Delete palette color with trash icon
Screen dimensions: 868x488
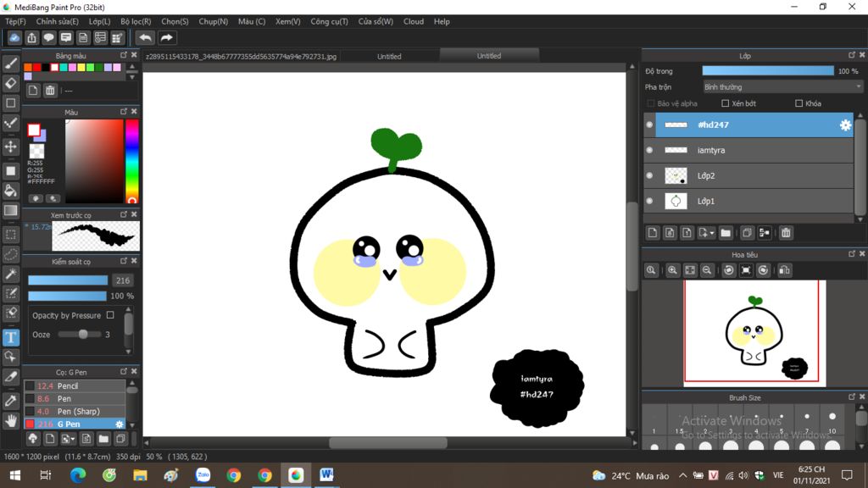pyautogui.click(x=50, y=91)
